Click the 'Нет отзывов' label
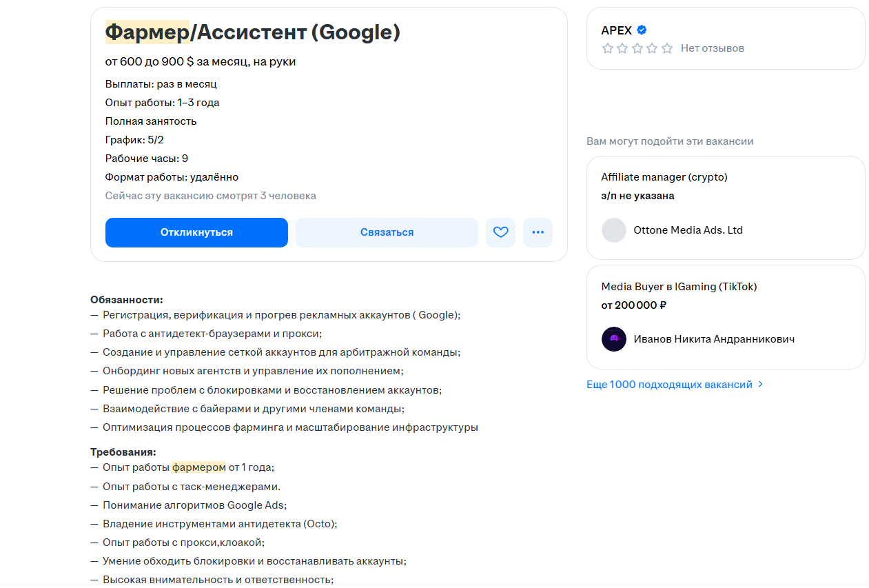This screenshot has height=588, width=869. 712,48
